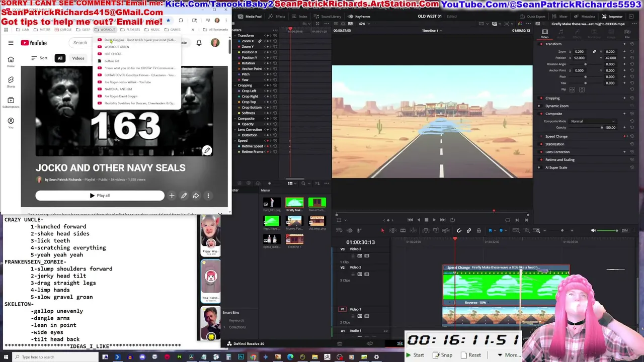Open the Timeline 1 name dropdown
644x362 pixels.
point(432,31)
